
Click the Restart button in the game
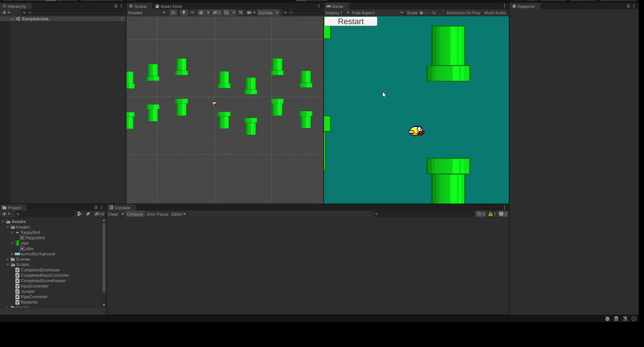[351, 21]
